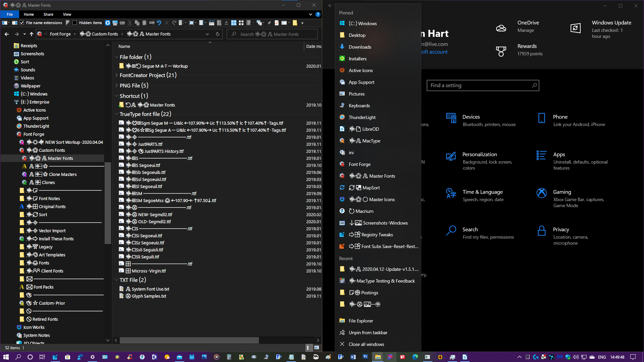Collapse the TXT File group
Screen dimensions: 644x362
pyautogui.click(x=116, y=280)
